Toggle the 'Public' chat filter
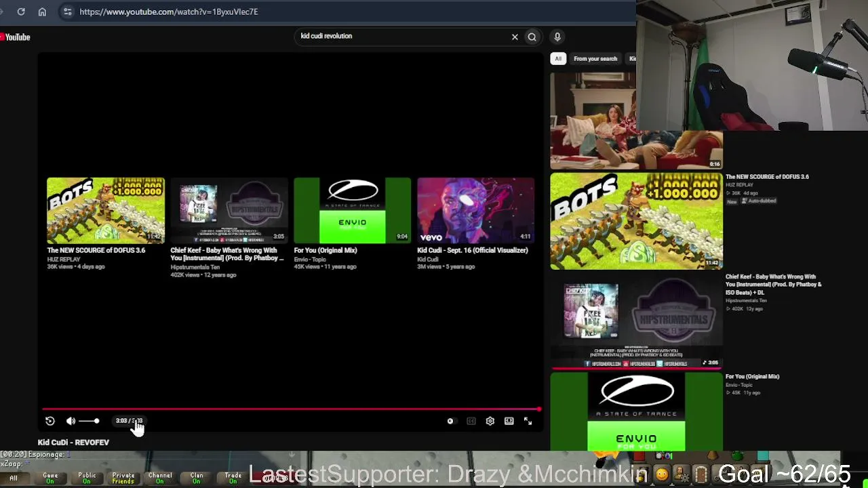The image size is (868, 488). coord(87,479)
